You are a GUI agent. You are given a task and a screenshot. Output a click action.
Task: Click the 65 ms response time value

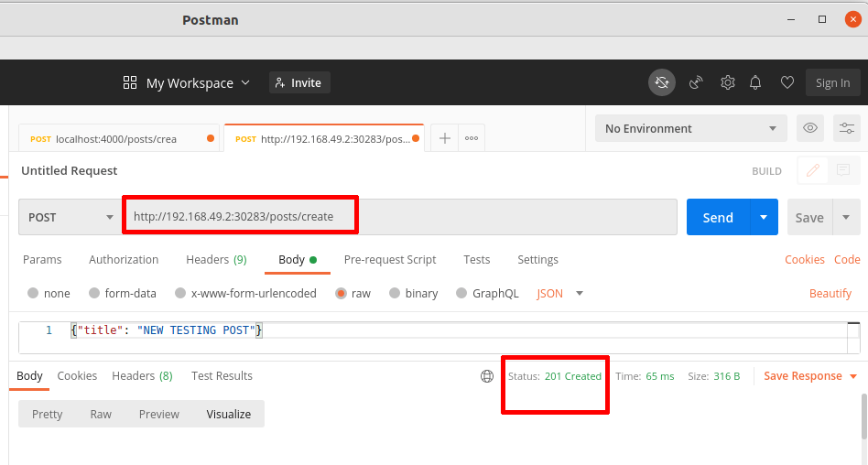[x=660, y=376]
